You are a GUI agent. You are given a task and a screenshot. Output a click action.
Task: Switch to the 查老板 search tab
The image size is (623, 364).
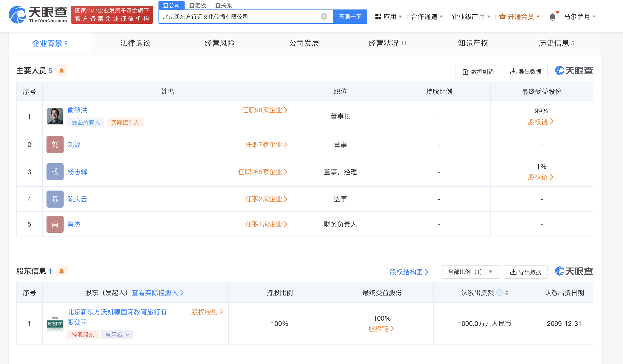tap(198, 5)
